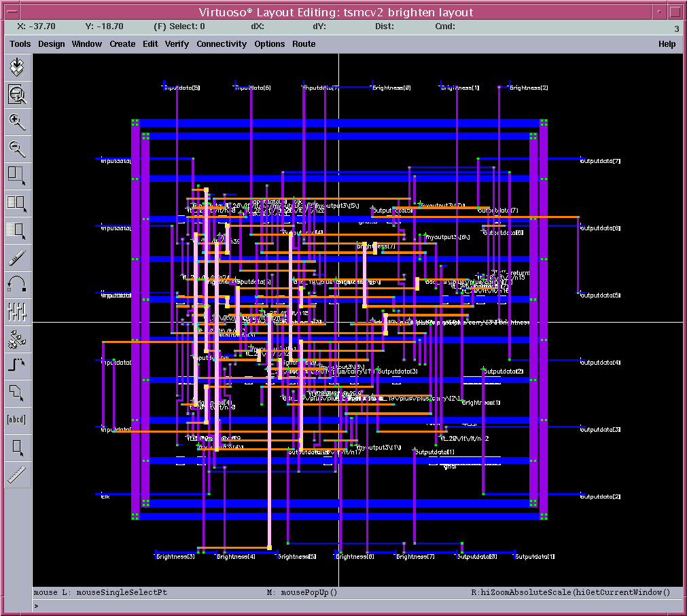Click the Fit Edit icon
This screenshot has width=687, height=616.
[x=16, y=94]
